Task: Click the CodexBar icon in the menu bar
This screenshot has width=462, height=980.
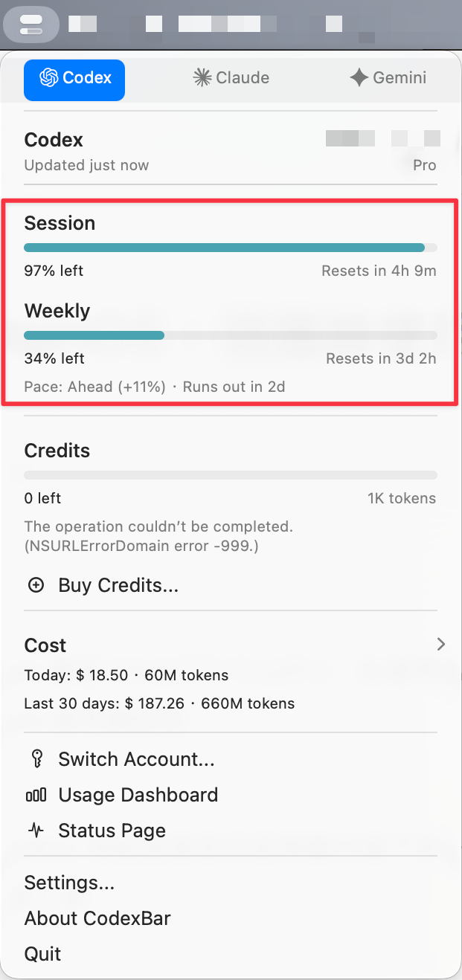Action: click(31, 24)
